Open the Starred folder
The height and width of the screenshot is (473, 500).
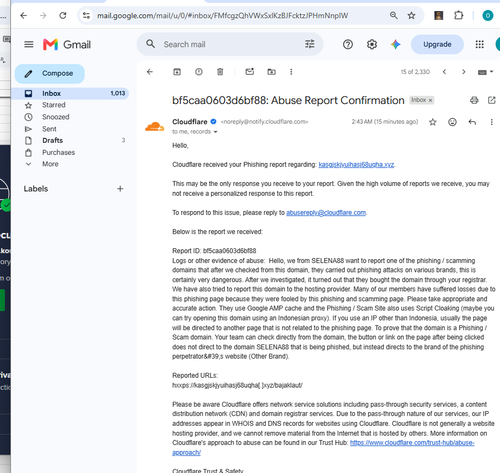[54, 105]
